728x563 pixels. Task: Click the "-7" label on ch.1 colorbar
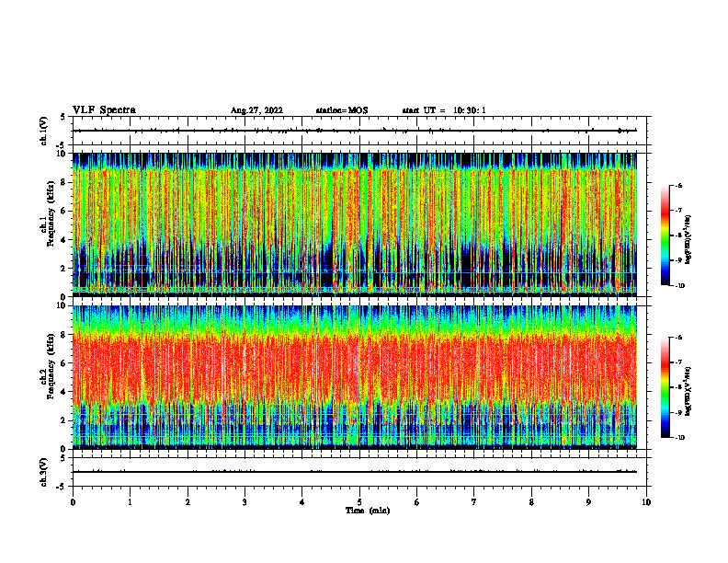[678, 211]
